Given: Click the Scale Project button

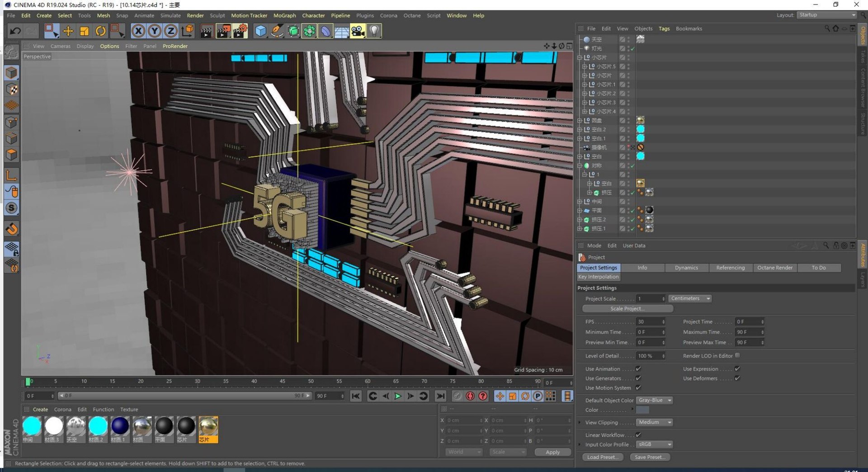Looking at the screenshot, I should pos(627,309).
